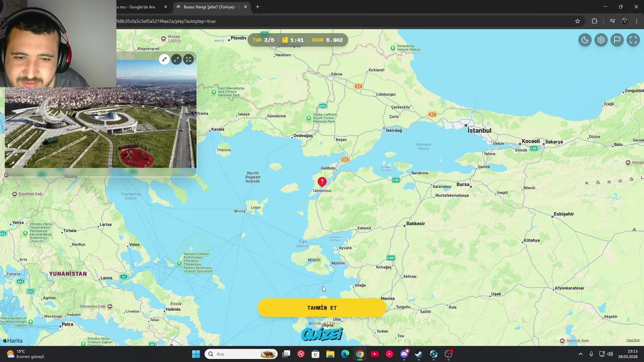Click the Eskişehir city label
This screenshot has height=362, width=644.
(x=563, y=214)
